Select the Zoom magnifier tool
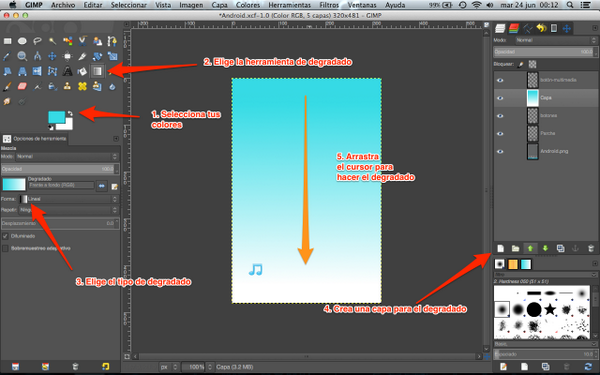 [x=22, y=56]
